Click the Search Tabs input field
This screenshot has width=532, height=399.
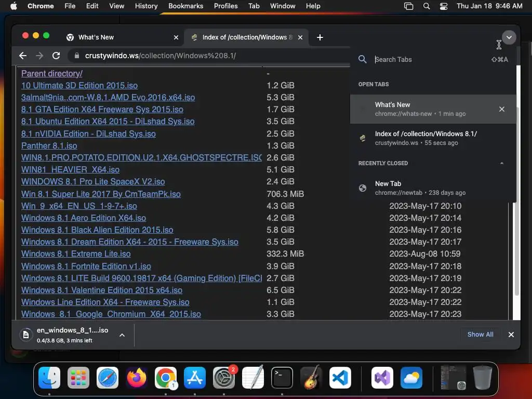(x=431, y=59)
